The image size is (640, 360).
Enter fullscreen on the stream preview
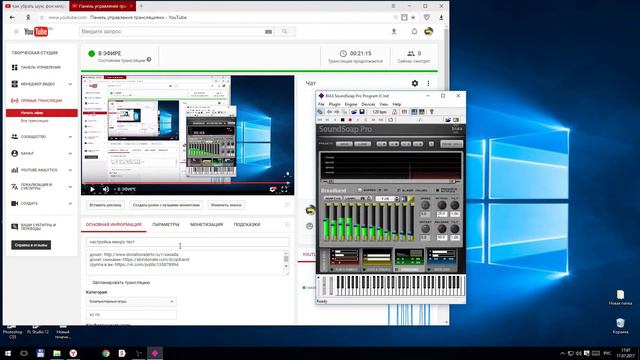pos(284,189)
